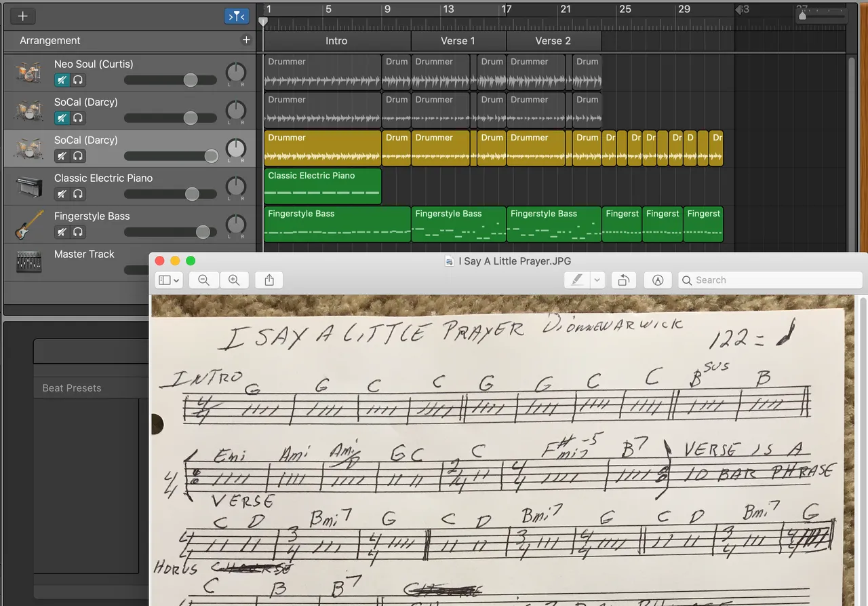The width and height of the screenshot is (868, 606).
Task: Unmute the Neo Soul (Curtis) track
Action: click(62, 80)
